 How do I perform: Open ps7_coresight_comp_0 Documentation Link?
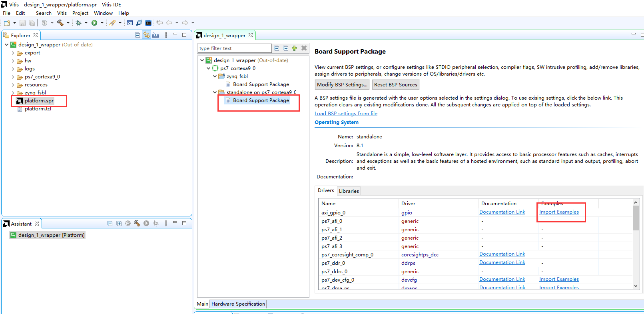coord(502,254)
